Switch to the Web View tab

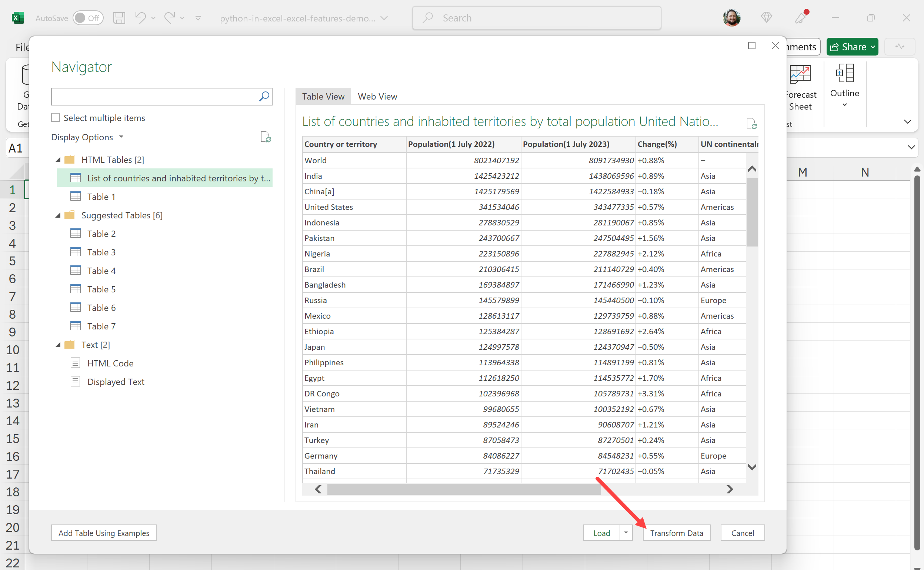(377, 97)
